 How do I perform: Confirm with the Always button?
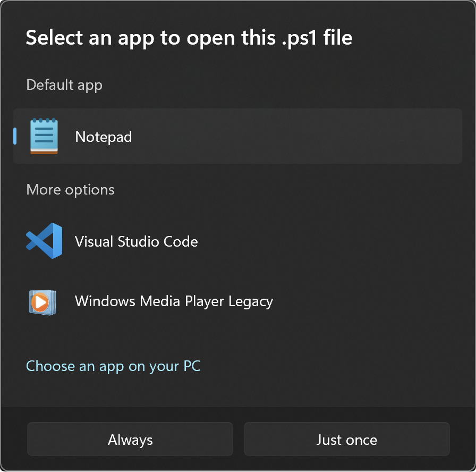[x=130, y=439]
